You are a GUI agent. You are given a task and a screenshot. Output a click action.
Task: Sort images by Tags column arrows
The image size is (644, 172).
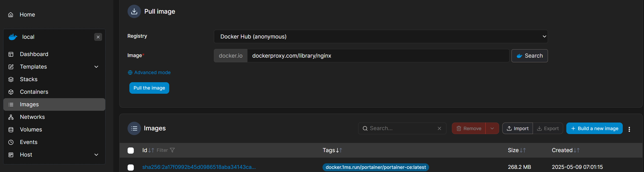pyautogui.click(x=339, y=150)
